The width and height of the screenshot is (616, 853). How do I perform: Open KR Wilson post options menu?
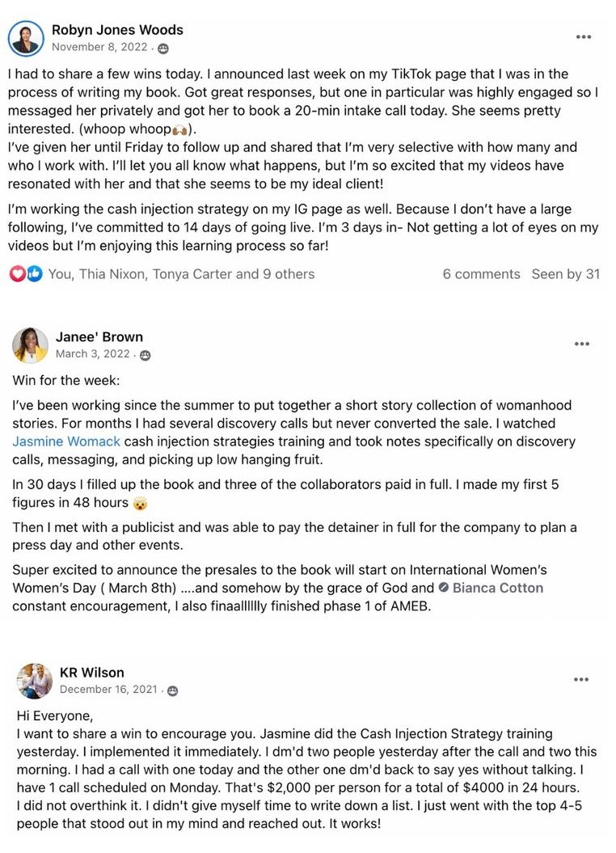(581, 680)
